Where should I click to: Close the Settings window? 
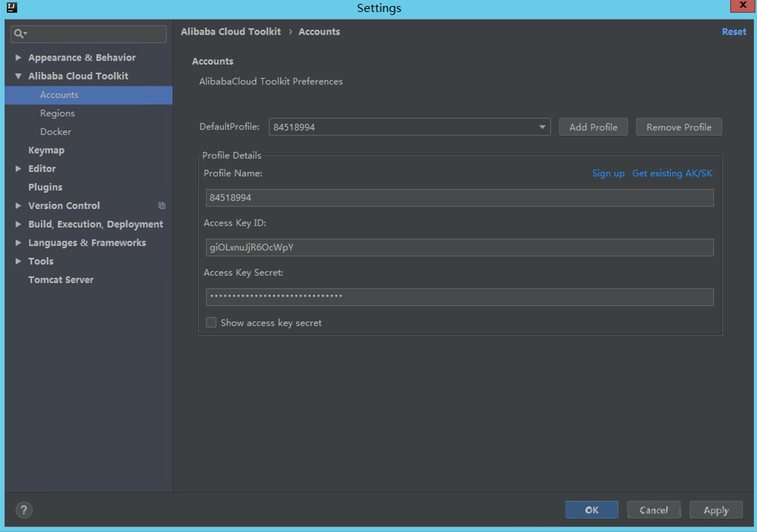(x=742, y=5)
